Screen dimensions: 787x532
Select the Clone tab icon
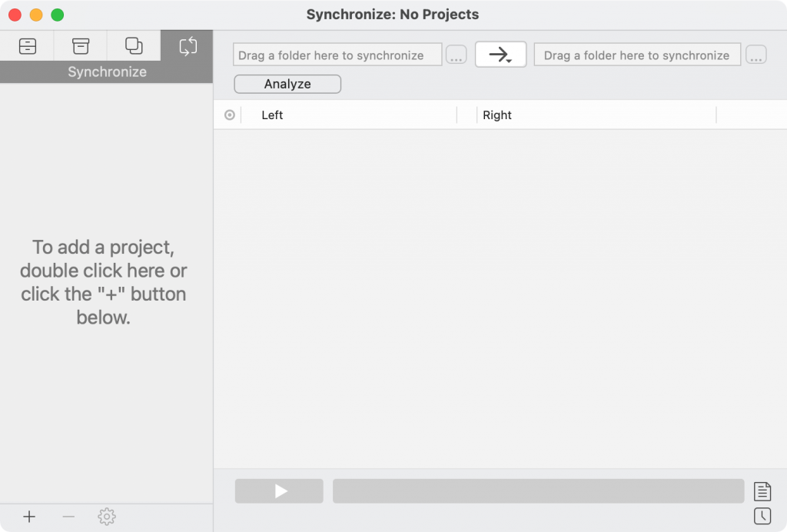pyautogui.click(x=134, y=46)
